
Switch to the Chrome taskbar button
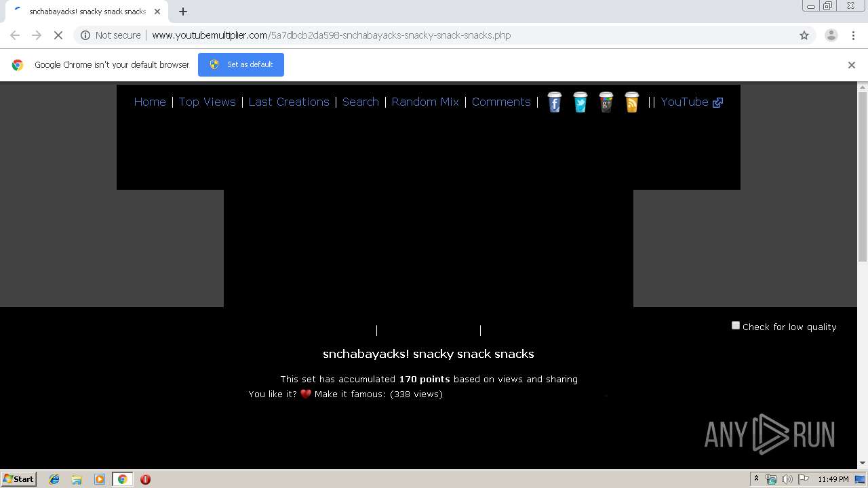tap(122, 479)
